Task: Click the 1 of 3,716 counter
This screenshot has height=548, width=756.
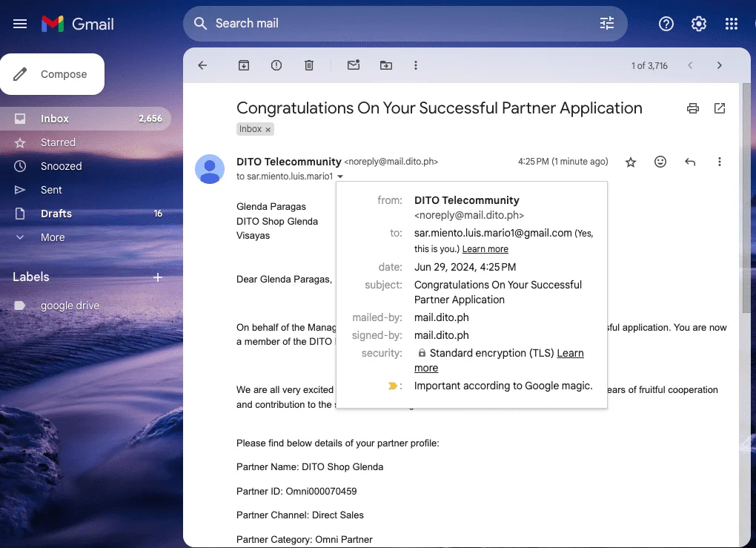Action: tap(649, 65)
